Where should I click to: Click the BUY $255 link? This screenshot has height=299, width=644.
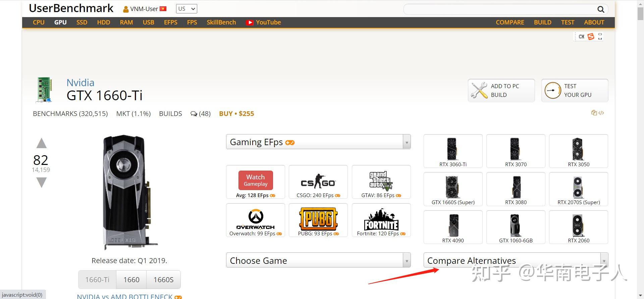point(236,114)
